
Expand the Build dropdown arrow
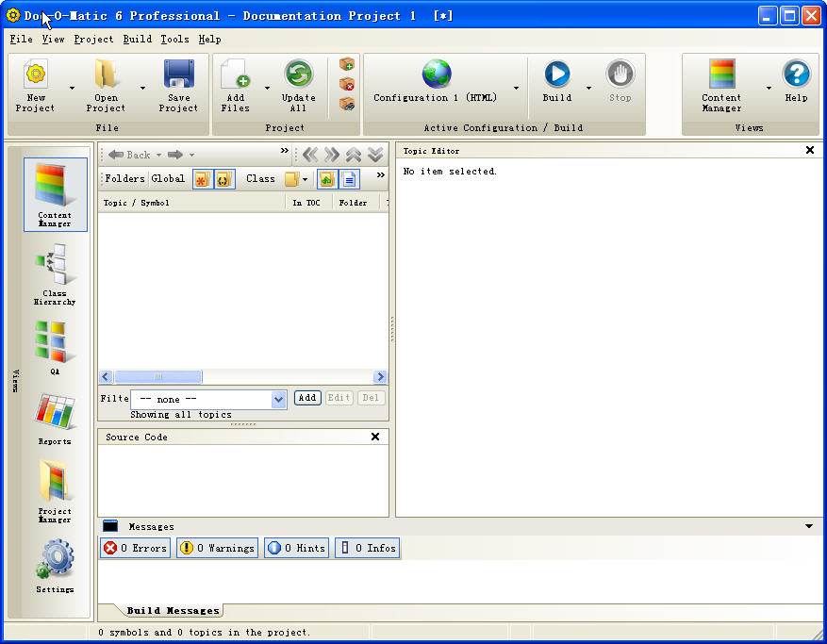(588, 88)
